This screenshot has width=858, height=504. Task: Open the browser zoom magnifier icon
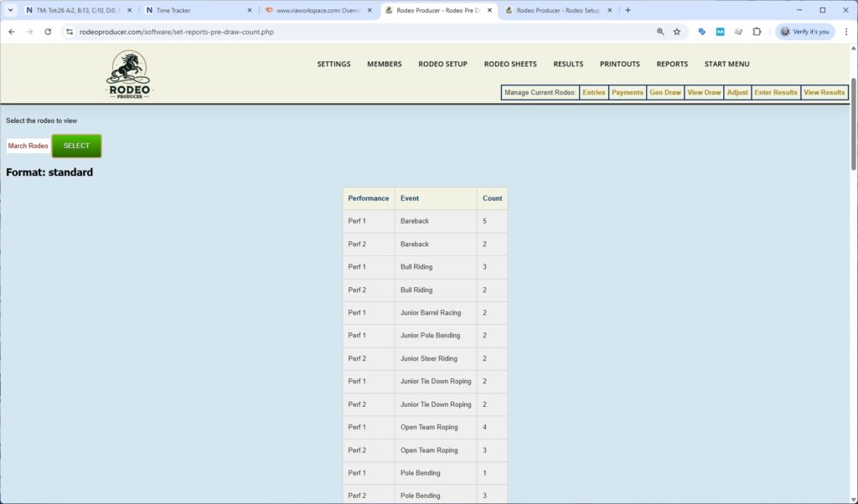[x=660, y=32]
